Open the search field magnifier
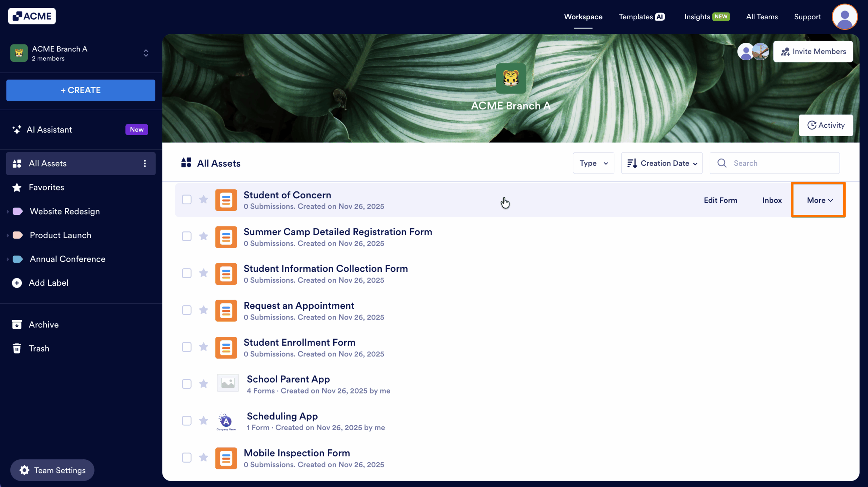Viewport: 868px width, 487px height. (722, 163)
